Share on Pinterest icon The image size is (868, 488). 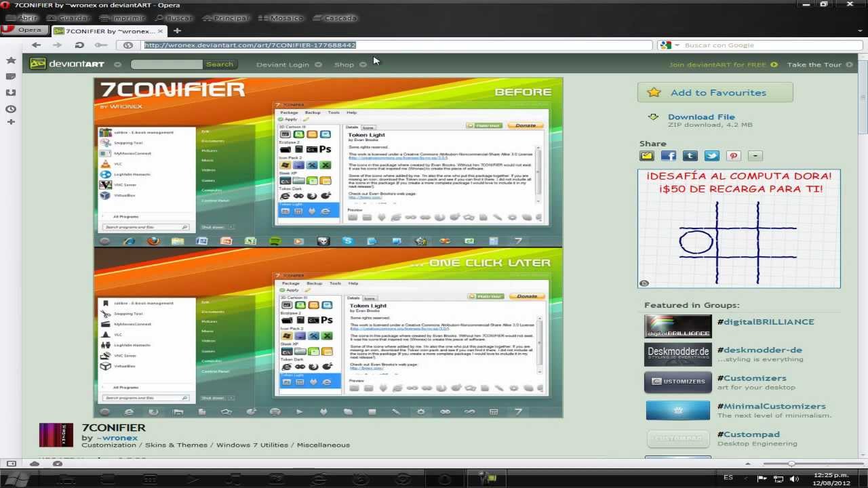click(x=734, y=156)
